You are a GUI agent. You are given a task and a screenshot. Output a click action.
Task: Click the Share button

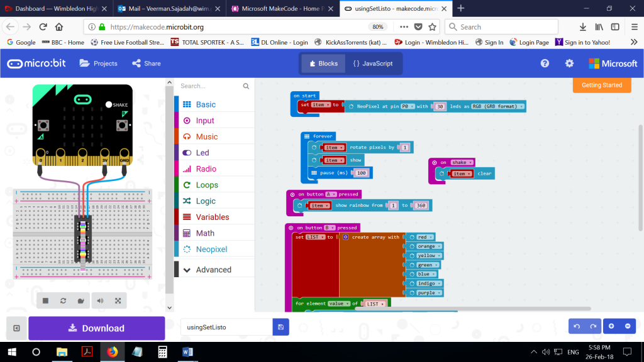[x=147, y=63]
